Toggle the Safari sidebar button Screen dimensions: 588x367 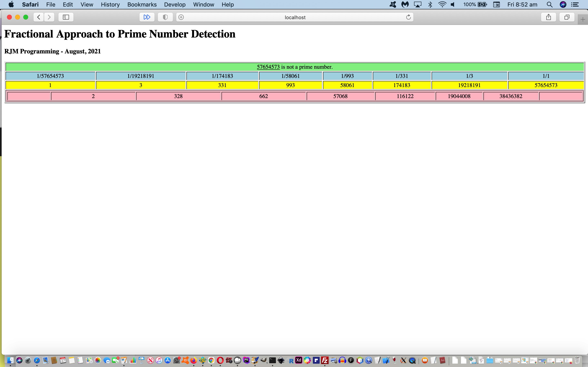pyautogui.click(x=66, y=17)
